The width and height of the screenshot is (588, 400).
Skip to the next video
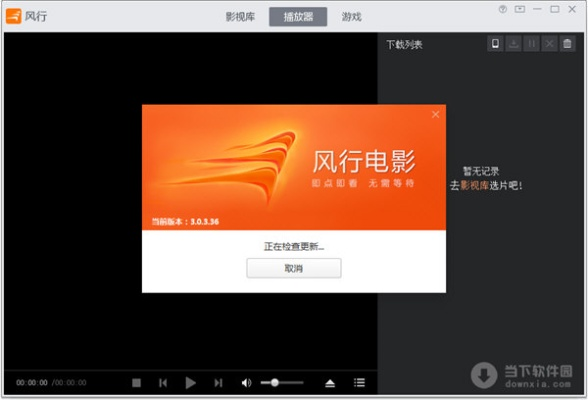tap(218, 383)
